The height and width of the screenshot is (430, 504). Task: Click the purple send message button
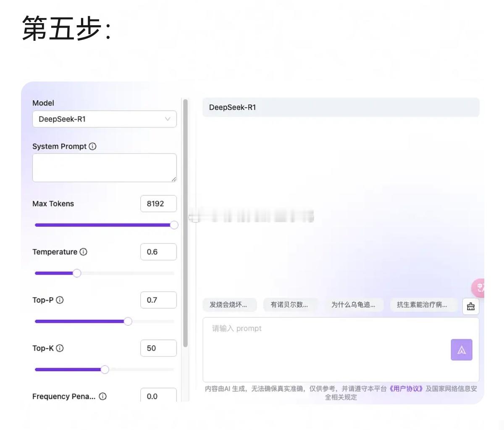[x=462, y=350]
